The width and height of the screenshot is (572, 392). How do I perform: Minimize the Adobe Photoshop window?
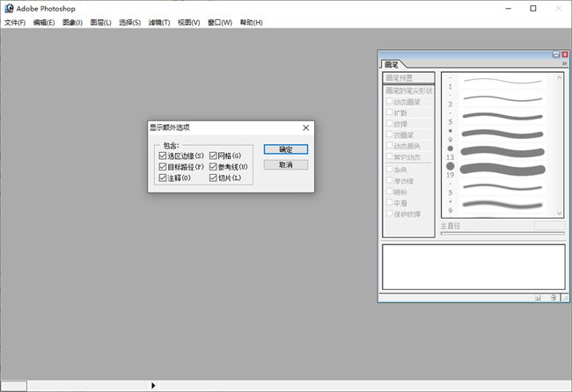coord(508,9)
